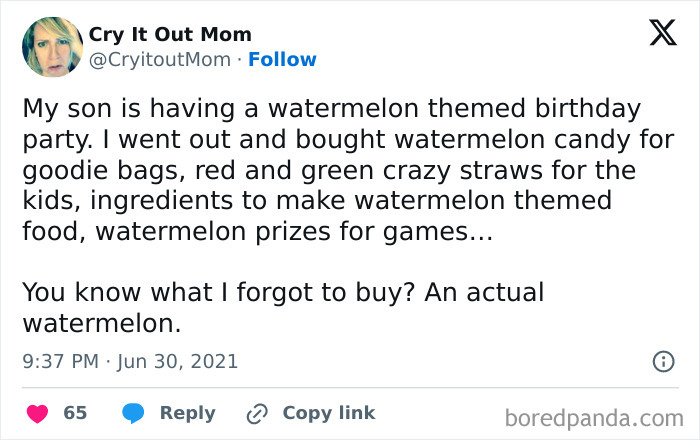Open the @CryitoutMom handle link
The image size is (700, 440).
point(161,59)
